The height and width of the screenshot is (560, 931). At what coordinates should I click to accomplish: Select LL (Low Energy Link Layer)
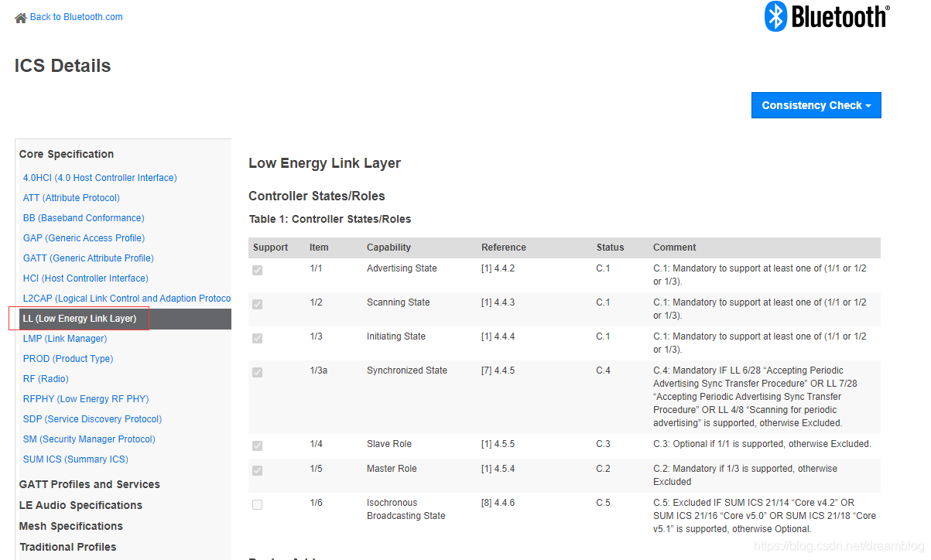(x=124, y=319)
